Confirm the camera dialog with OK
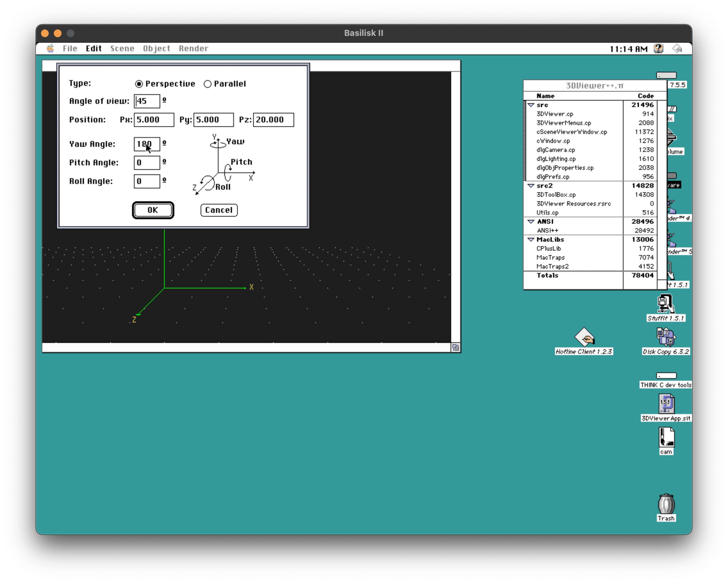This screenshot has height=582, width=728. pyautogui.click(x=153, y=210)
